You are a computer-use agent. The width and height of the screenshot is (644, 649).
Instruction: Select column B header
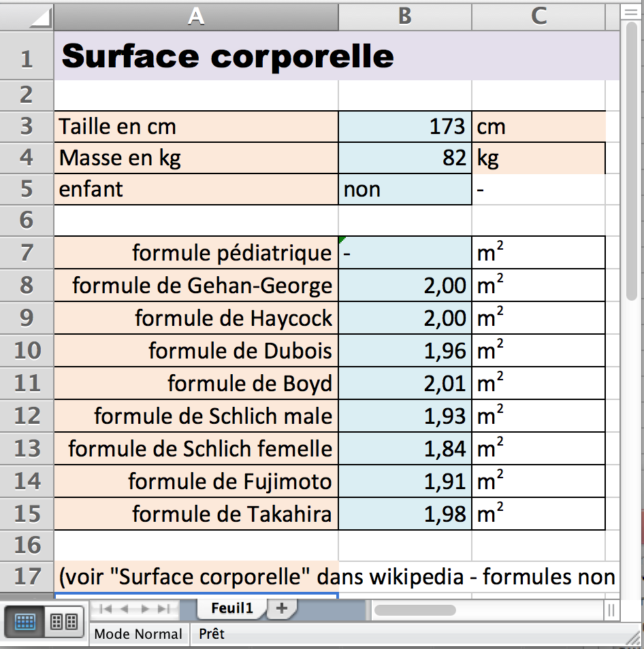coord(404,16)
